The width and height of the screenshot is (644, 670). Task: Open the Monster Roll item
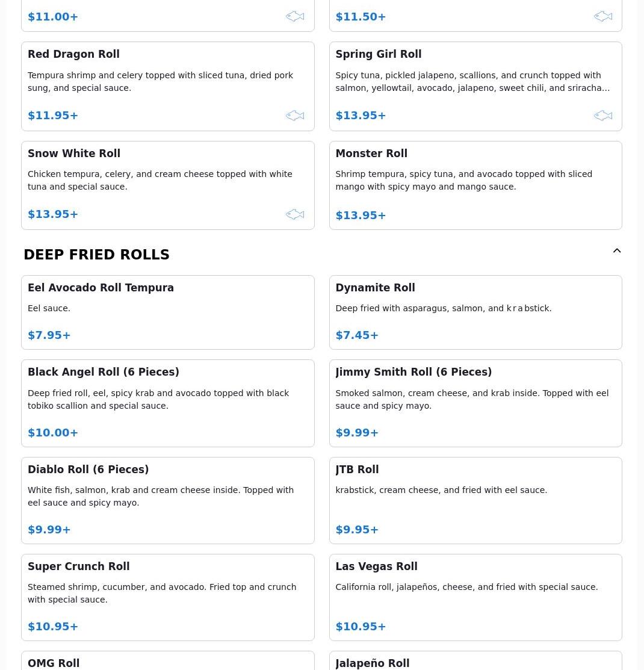(x=475, y=185)
